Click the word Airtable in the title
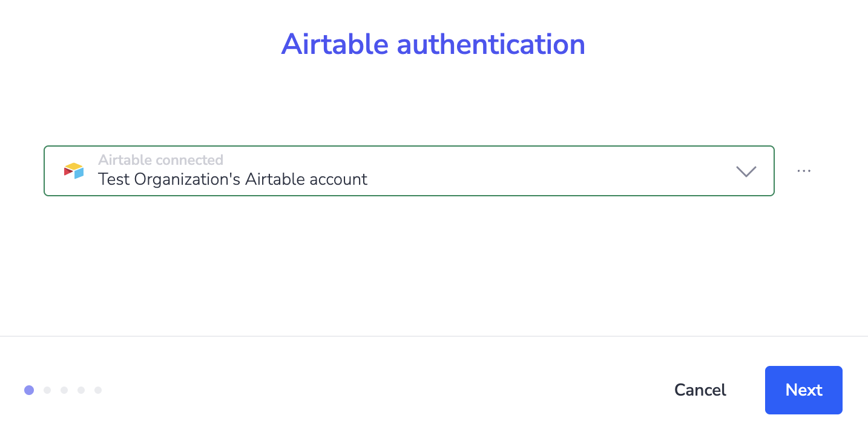 click(334, 44)
